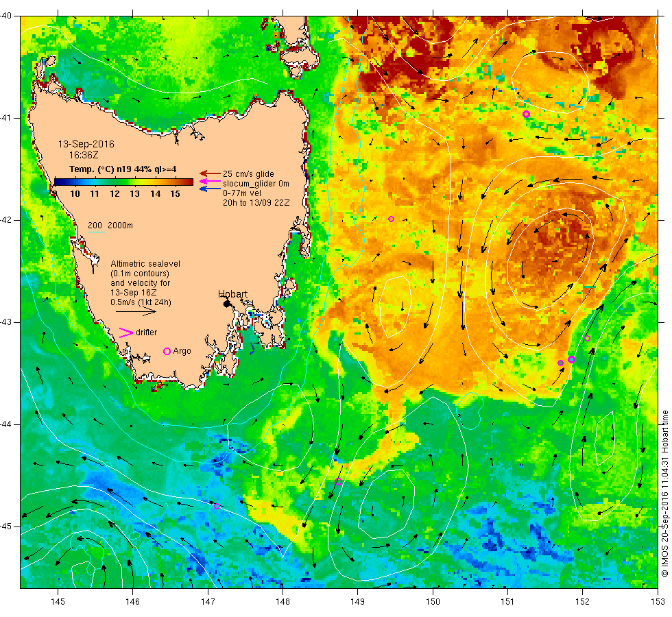Click the black Hobart location marker
Screen dimensions: 672x617
click(x=227, y=304)
